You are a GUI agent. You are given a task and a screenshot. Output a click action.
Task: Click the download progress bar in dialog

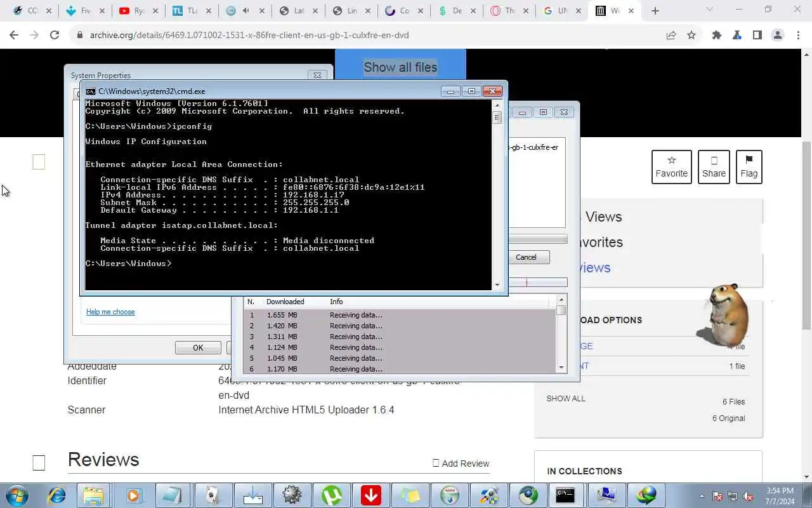coord(538,239)
